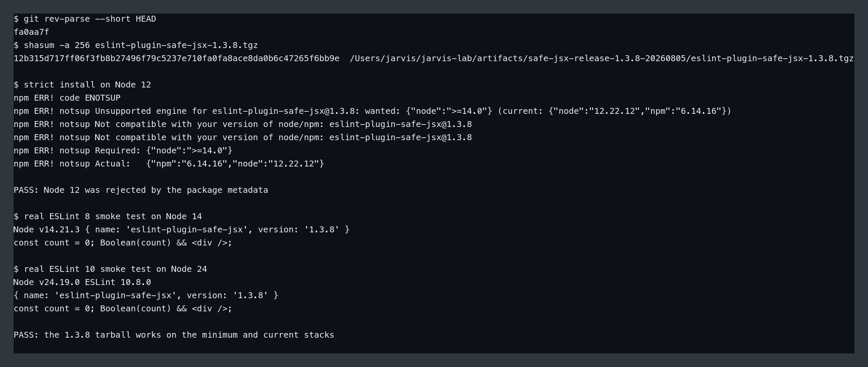Select the commit hash fa0aa7f
The width and height of the screenshot is (868, 367).
31,32
